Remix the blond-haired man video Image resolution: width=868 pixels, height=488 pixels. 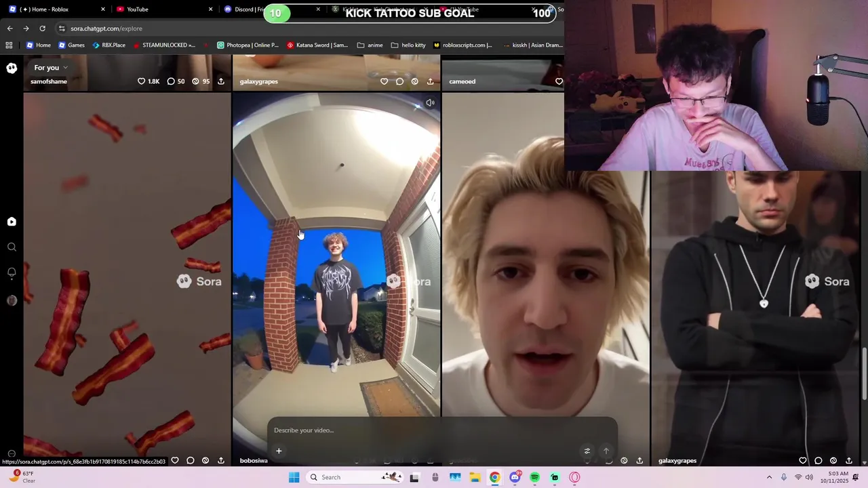coord(624,460)
